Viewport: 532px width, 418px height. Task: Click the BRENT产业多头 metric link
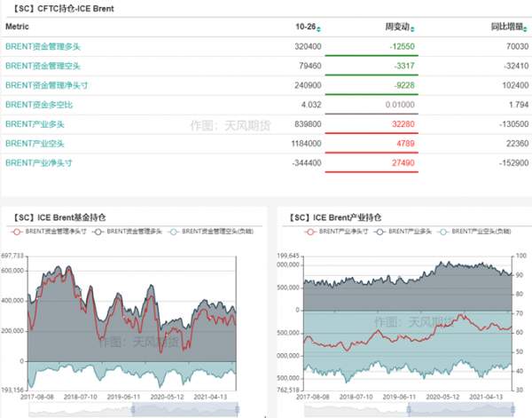[34, 123]
